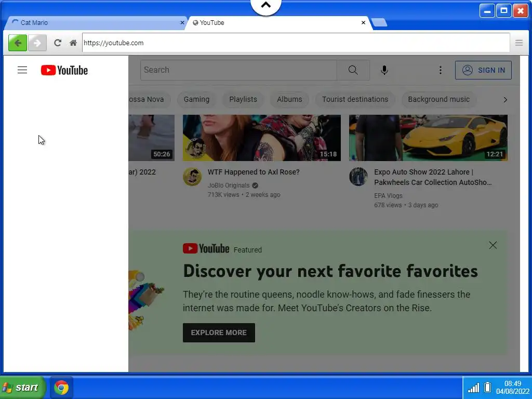Click the EXPLORE MORE button

point(219,333)
